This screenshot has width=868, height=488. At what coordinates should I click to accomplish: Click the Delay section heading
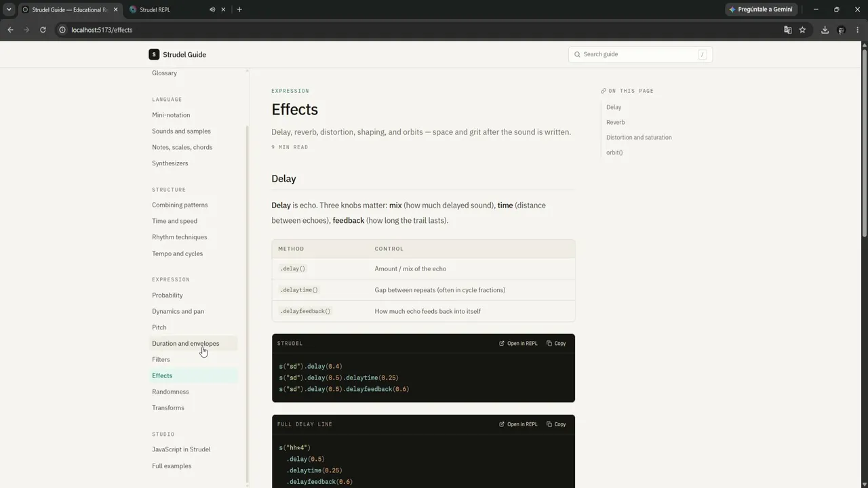(x=283, y=179)
